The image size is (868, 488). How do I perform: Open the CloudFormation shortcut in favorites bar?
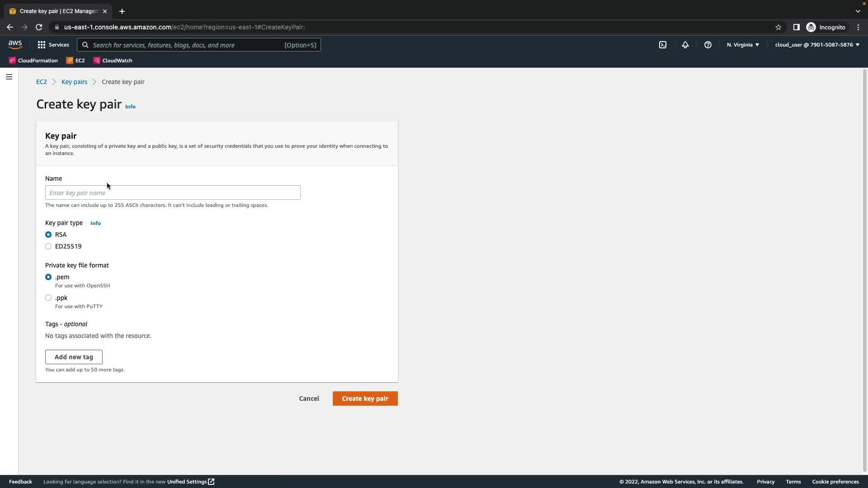point(33,61)
